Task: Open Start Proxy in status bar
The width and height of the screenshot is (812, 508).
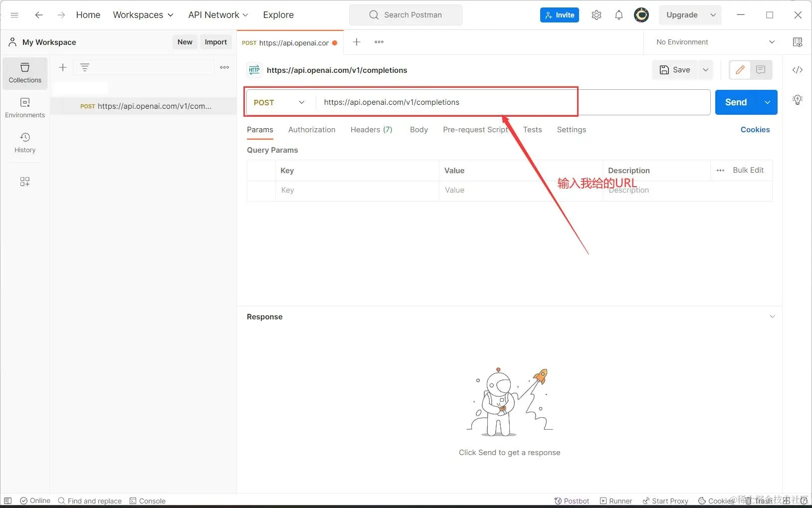Action: 665,501
